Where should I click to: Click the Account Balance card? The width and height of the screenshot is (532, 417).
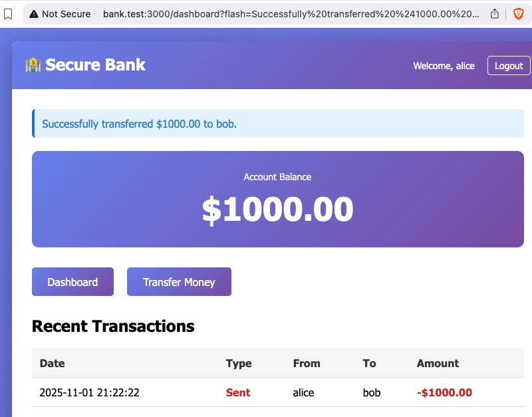[277, 199]
